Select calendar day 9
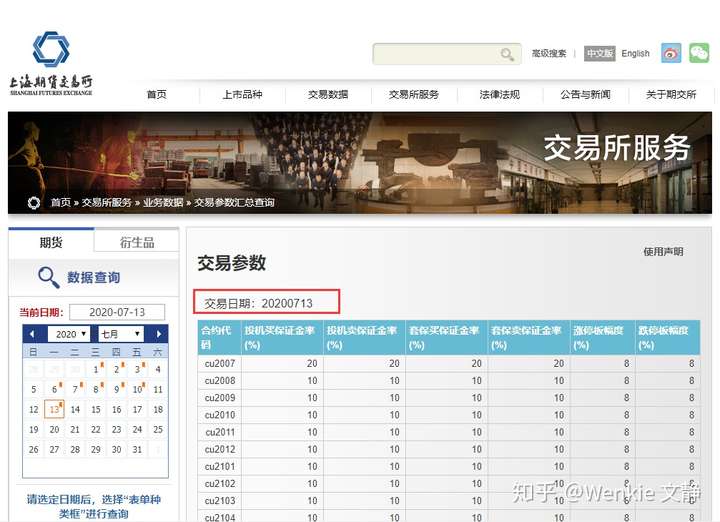 pyautogui.click(x=117, y=389)
